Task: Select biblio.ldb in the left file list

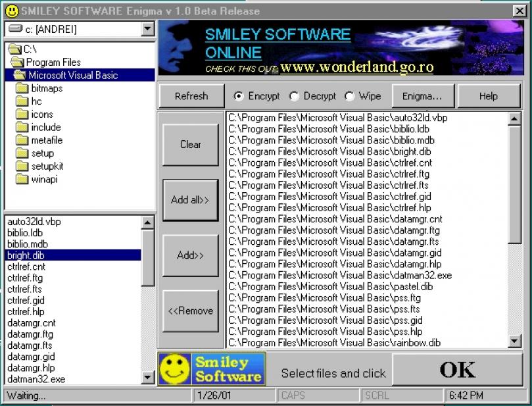Action: [73, 233]
